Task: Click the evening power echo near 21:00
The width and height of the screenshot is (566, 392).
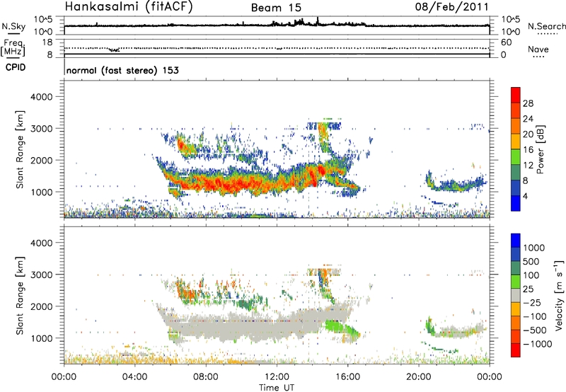Action: coord(456,183)
